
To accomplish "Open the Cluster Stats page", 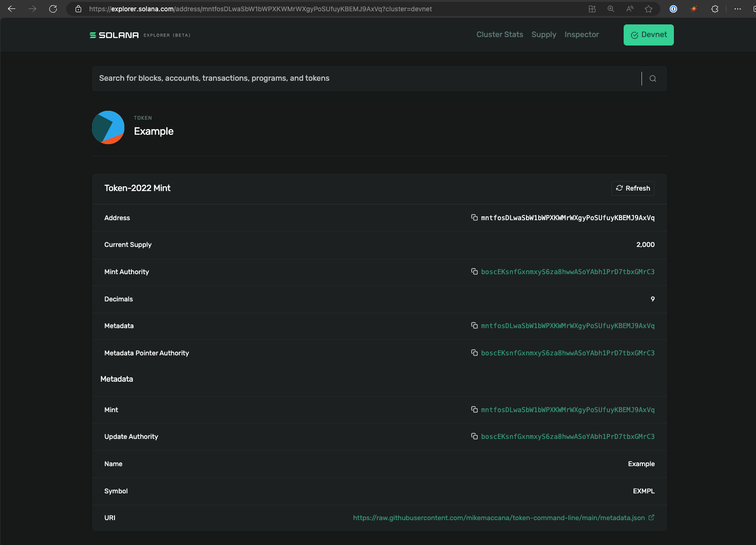I will coord(499,34).
